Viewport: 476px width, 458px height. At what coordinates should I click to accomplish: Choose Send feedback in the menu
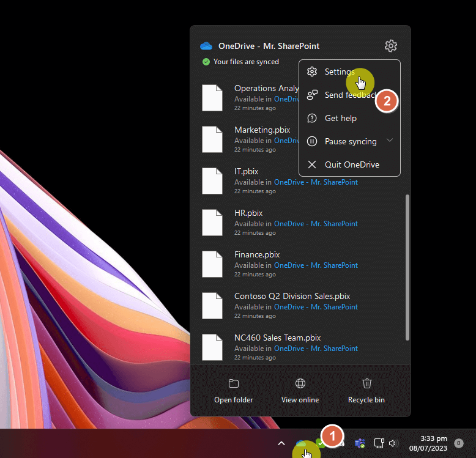click(x=349, y=95)
